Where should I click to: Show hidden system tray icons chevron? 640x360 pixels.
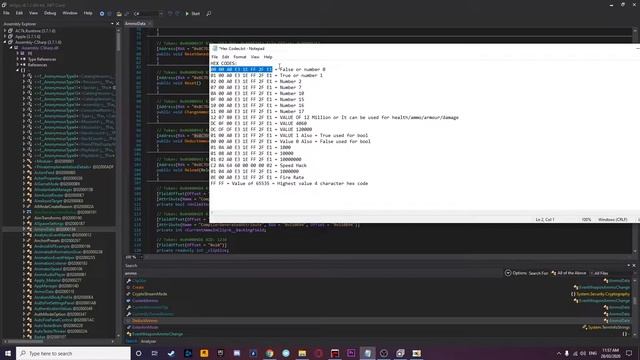558,353
